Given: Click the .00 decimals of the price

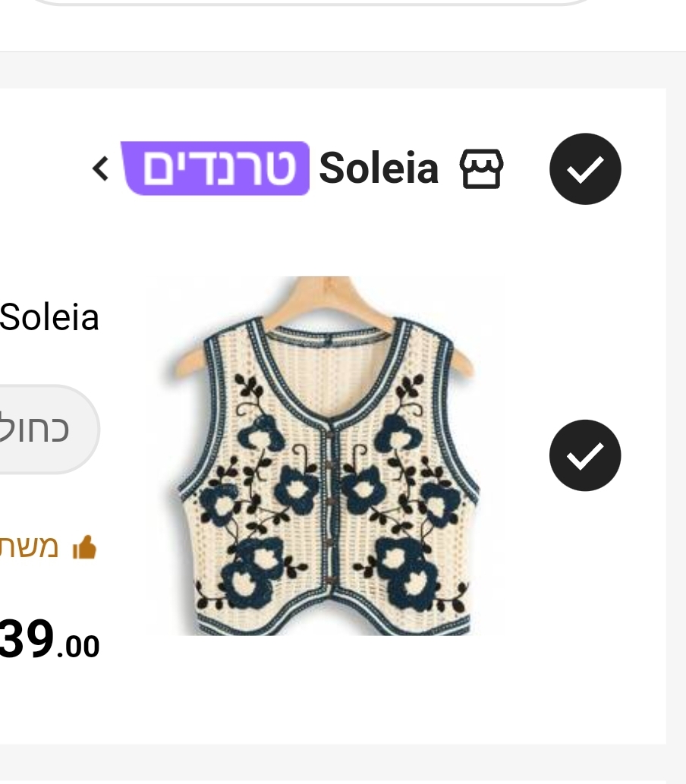Looking at the screenshot, I should coord(78,647).
